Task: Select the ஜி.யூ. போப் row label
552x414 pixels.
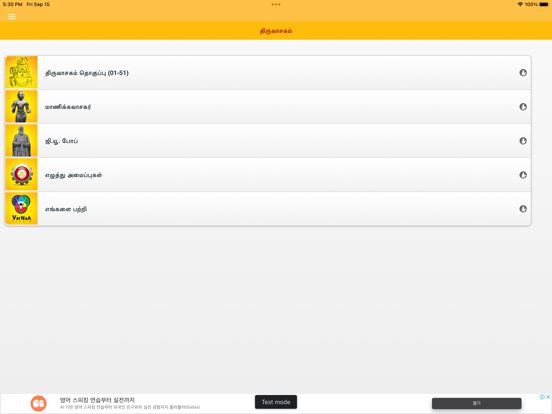Action: (x=61, y=141)
